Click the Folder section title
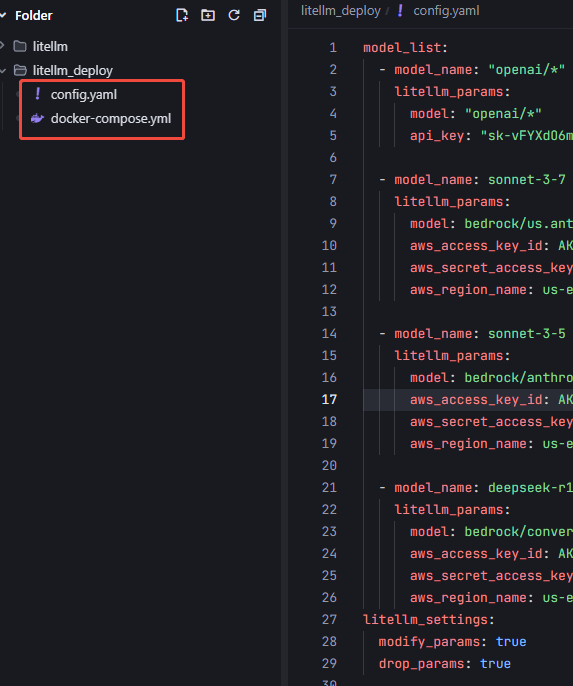 pos(34,16)
